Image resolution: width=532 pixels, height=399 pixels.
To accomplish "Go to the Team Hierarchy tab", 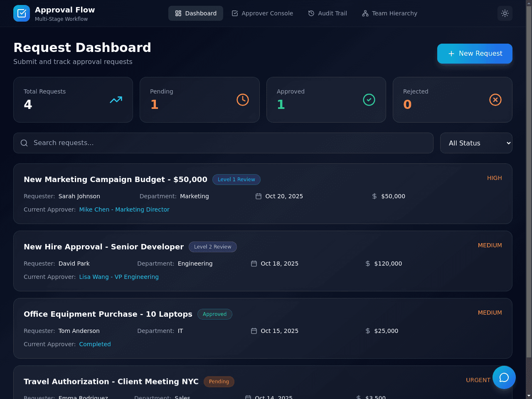I will [x=389, y=13].
